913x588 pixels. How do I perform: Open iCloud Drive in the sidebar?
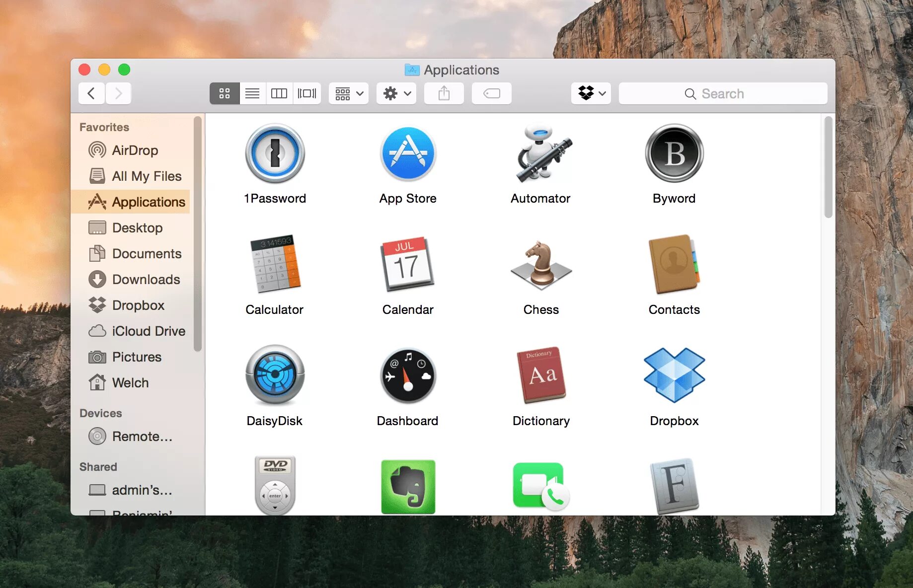point(131,331)
